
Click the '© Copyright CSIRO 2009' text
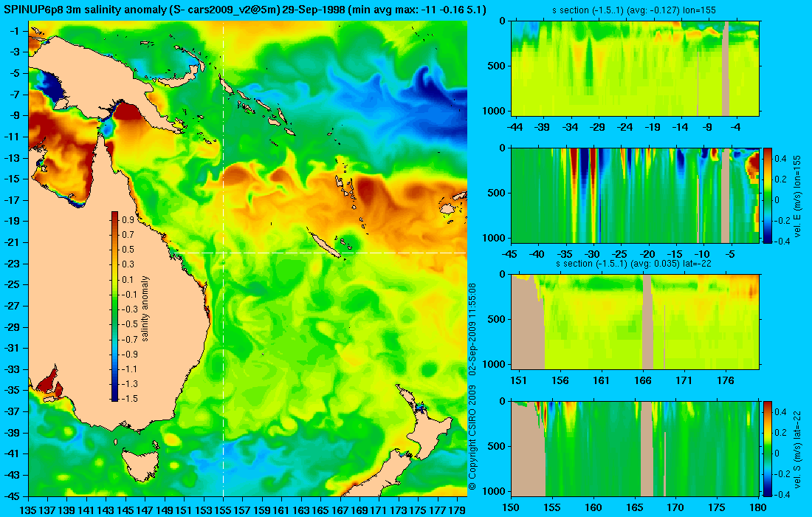pos(472,438)
